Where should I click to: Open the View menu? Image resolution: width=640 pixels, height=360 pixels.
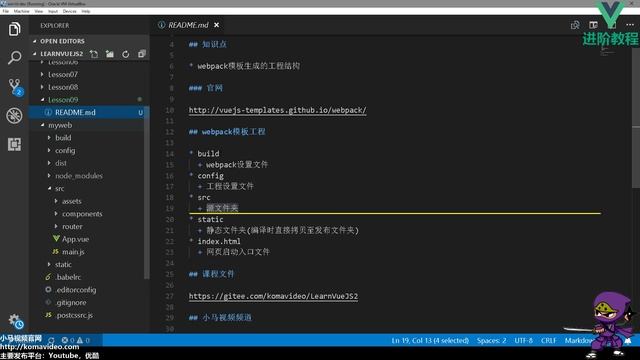(39, 11)
